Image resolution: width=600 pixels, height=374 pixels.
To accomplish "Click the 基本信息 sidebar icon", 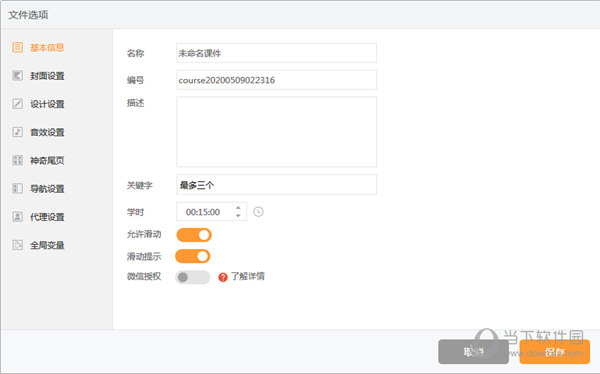I will coord(17,47).
